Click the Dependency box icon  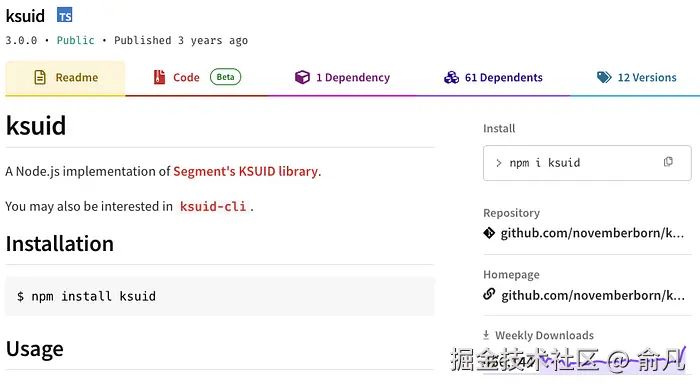coord(302,77)
